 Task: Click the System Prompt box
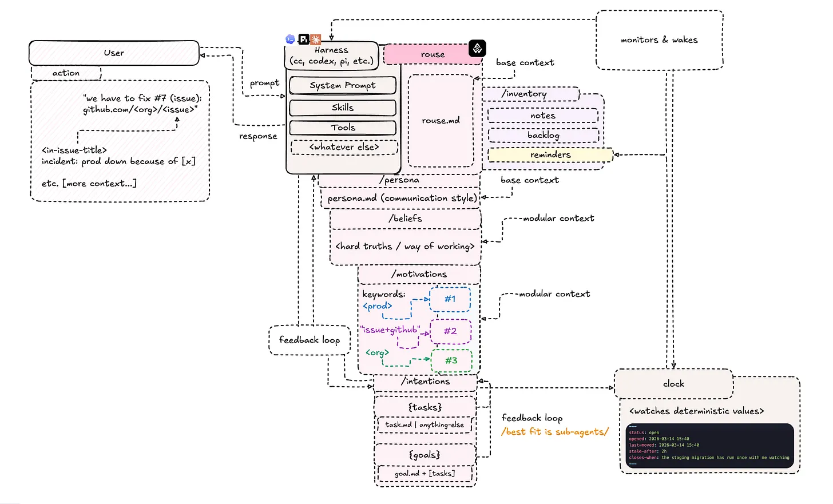coord(343,85)
